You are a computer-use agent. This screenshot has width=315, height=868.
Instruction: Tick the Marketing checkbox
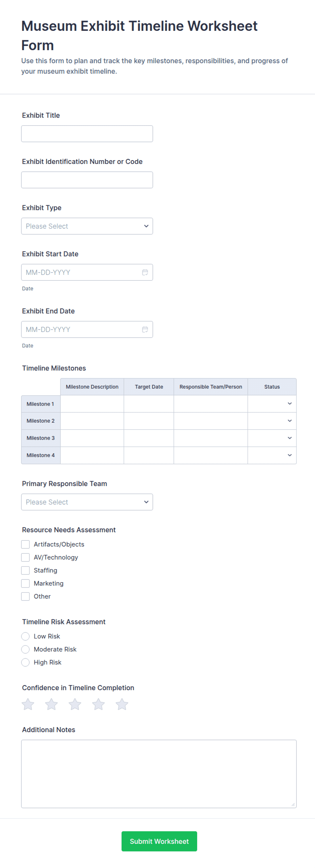tap(25, 583)
